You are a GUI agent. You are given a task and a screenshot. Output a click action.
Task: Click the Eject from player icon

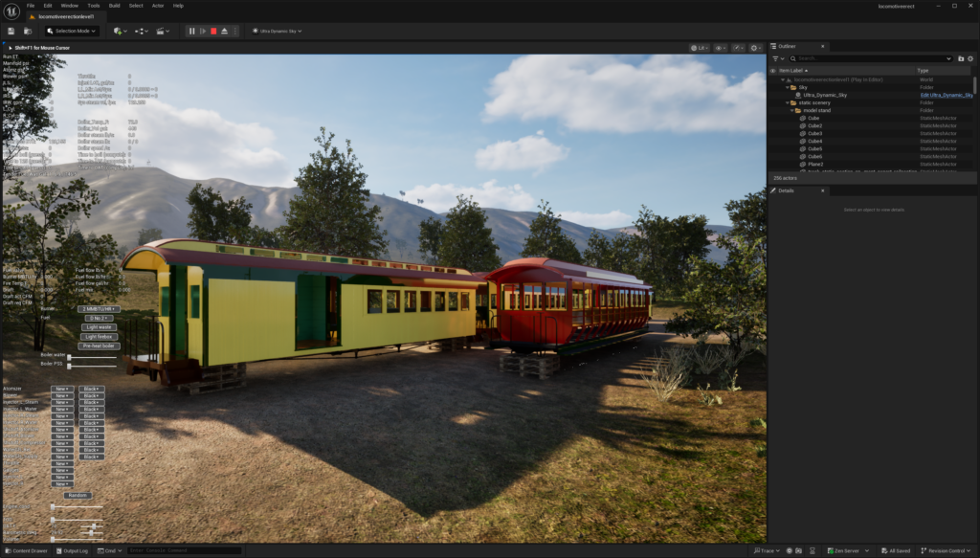(x=224, y=31)
